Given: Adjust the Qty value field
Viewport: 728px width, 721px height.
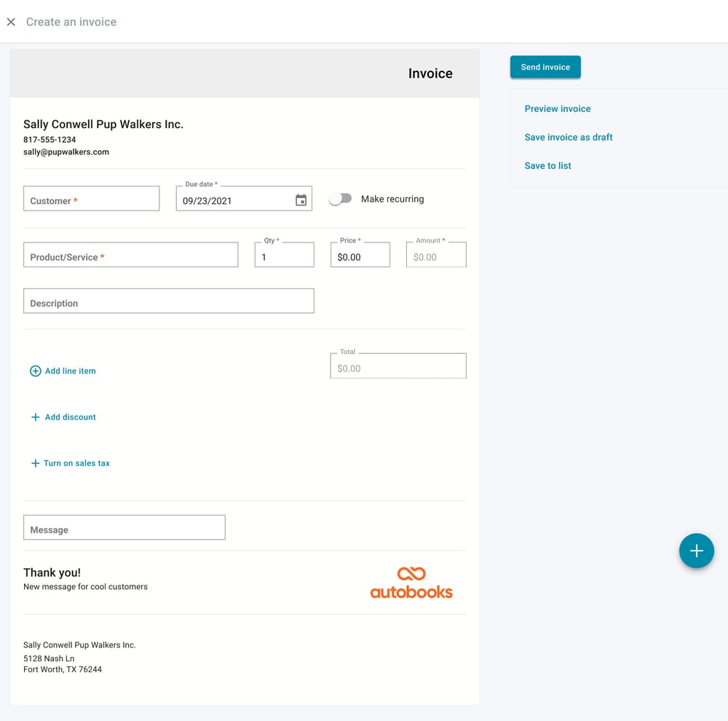Looking at the screenshot, I should (x=283, y=254).
